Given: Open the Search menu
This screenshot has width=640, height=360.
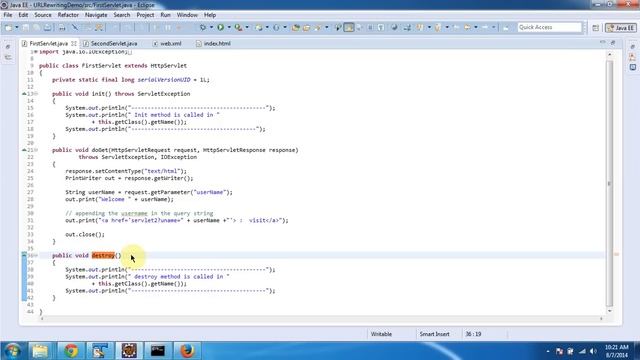Looking at the screenshot, I should click(122, 15).
